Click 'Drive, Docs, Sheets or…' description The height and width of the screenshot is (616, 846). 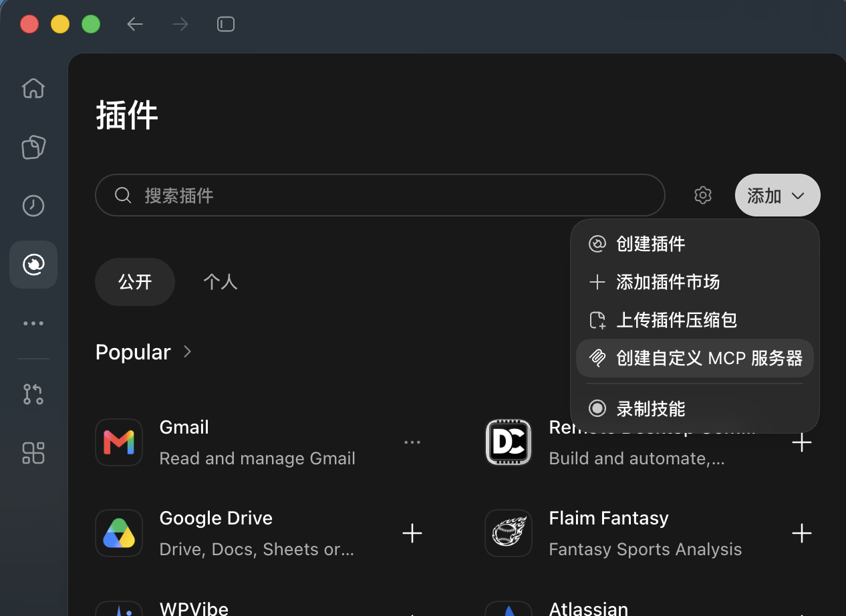tap(257, 550)
